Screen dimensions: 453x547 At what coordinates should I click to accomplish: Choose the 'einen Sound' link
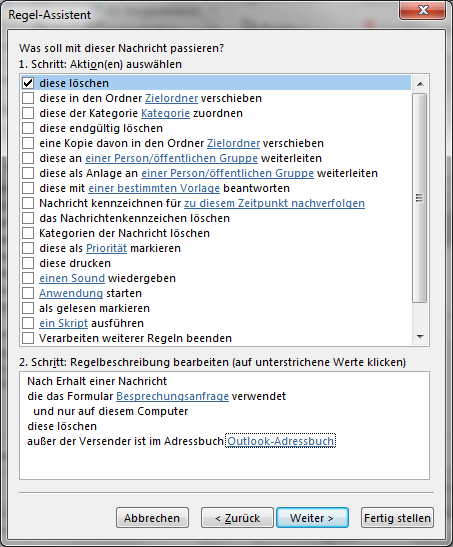(72, 278)
